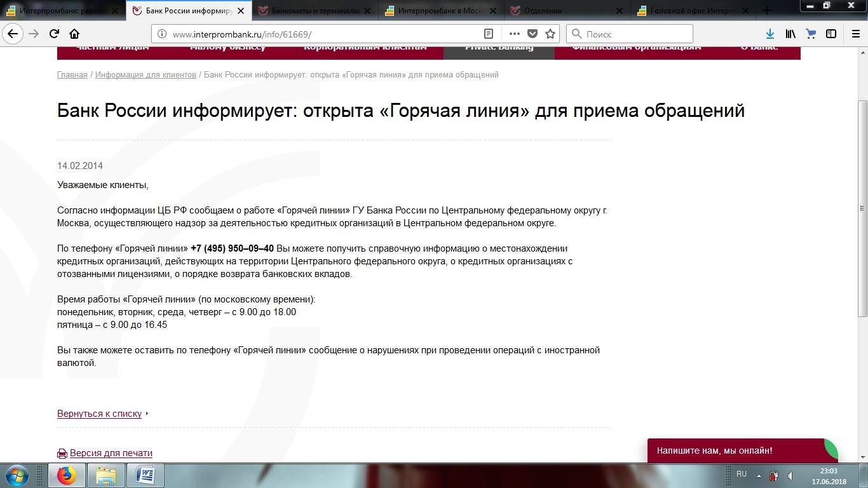Save page to Pocket

tap(532, 34)
